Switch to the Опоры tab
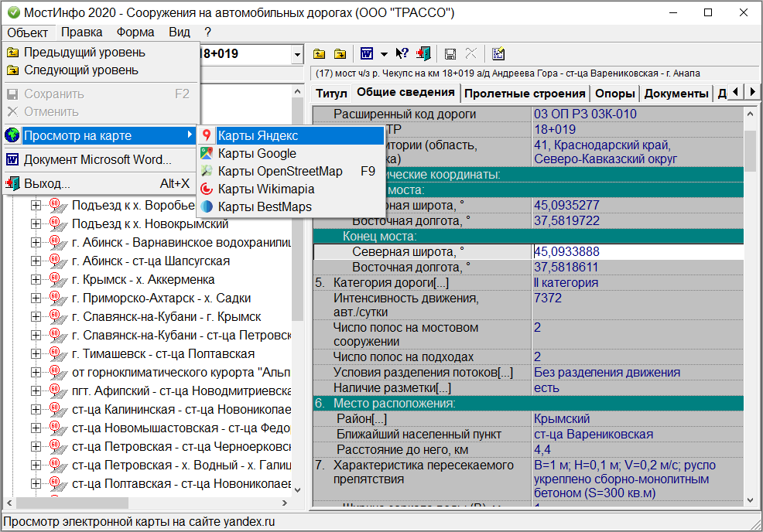763x532 pixels. click(x=614, y=94)
